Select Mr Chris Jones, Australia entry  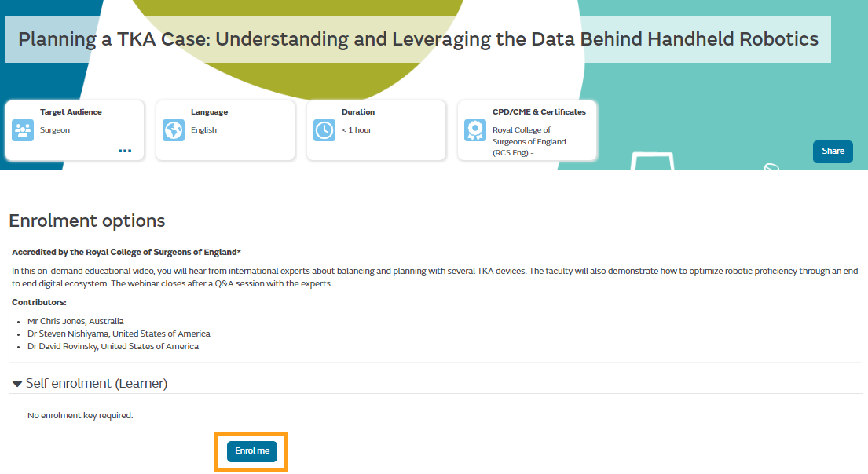click(75, 321)
